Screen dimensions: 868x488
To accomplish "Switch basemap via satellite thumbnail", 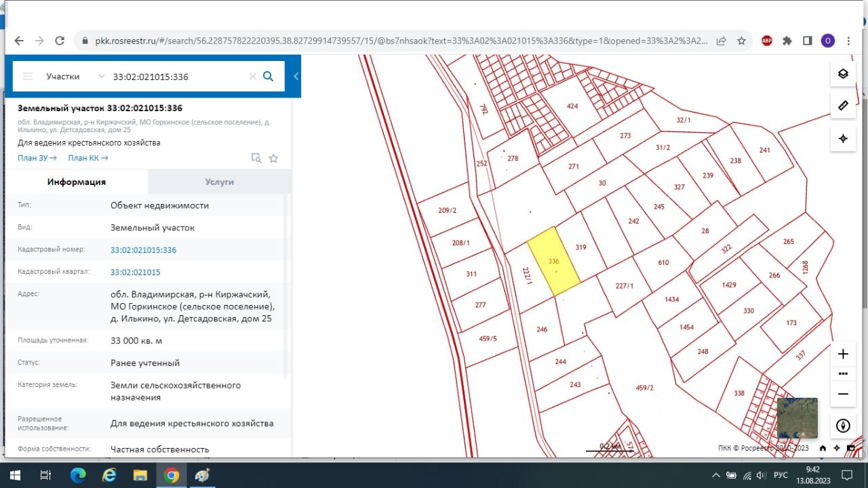I will [797, 418].
